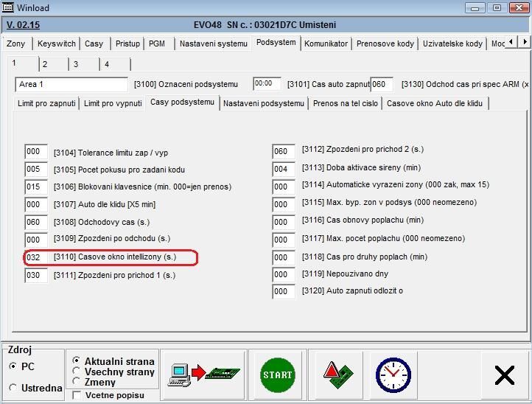The image size is (532, 404).
Task: Click the red triangle checkmark icon
Action: 337,375
